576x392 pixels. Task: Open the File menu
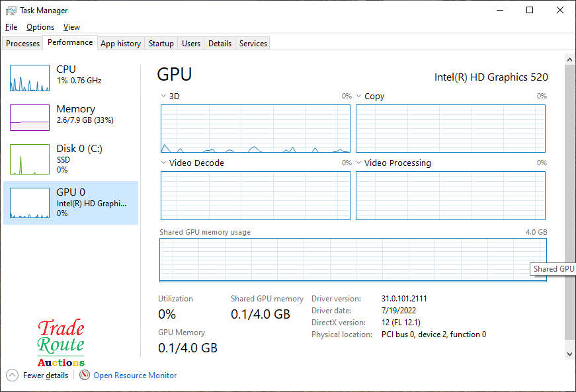pyautogui.click(x=11, y=27)
